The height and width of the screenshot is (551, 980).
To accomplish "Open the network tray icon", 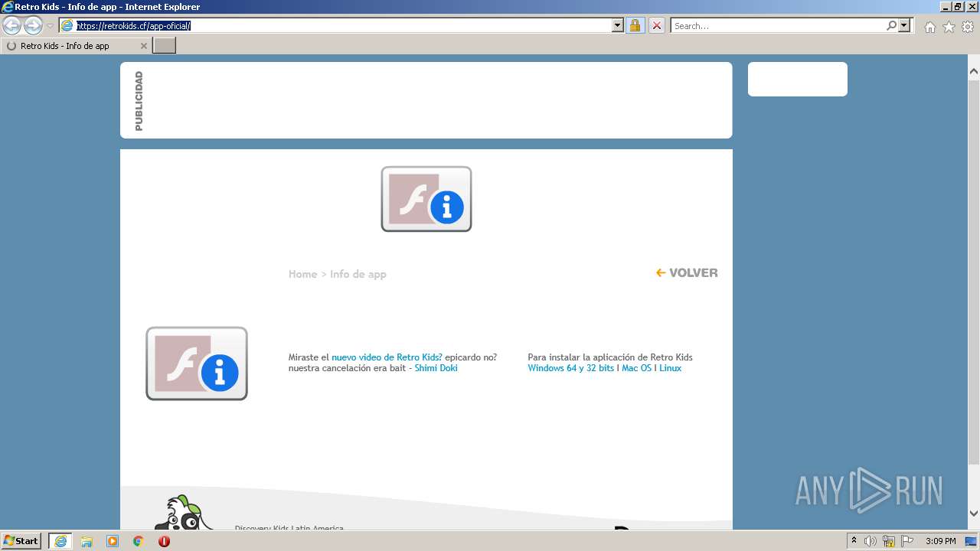I will coord(889,541).
